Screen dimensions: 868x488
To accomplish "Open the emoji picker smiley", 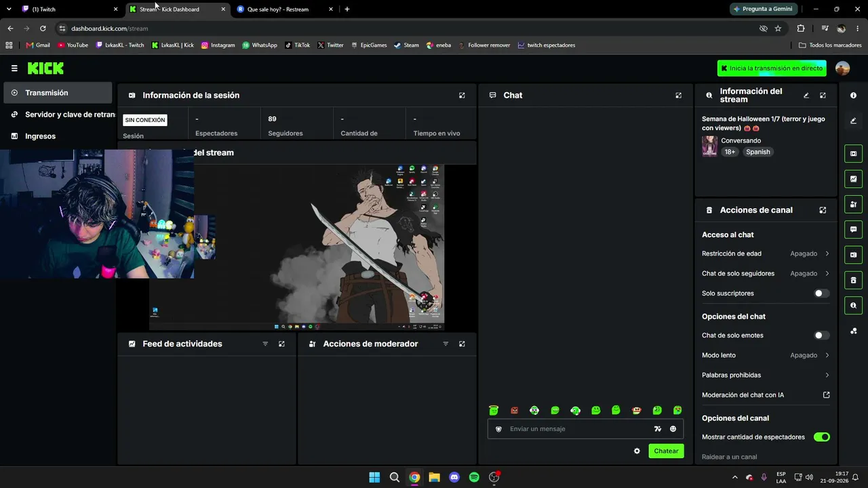I will tap(673, 429).
